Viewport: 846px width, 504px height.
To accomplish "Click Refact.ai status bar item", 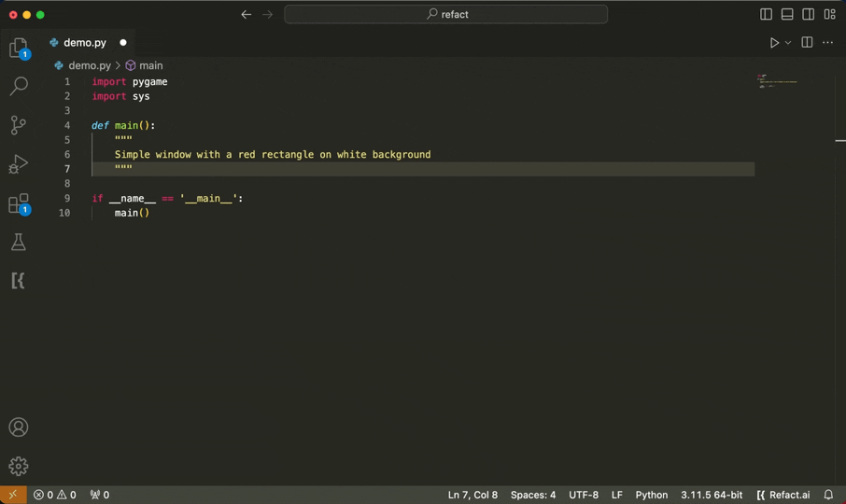I will pos(783,495).
